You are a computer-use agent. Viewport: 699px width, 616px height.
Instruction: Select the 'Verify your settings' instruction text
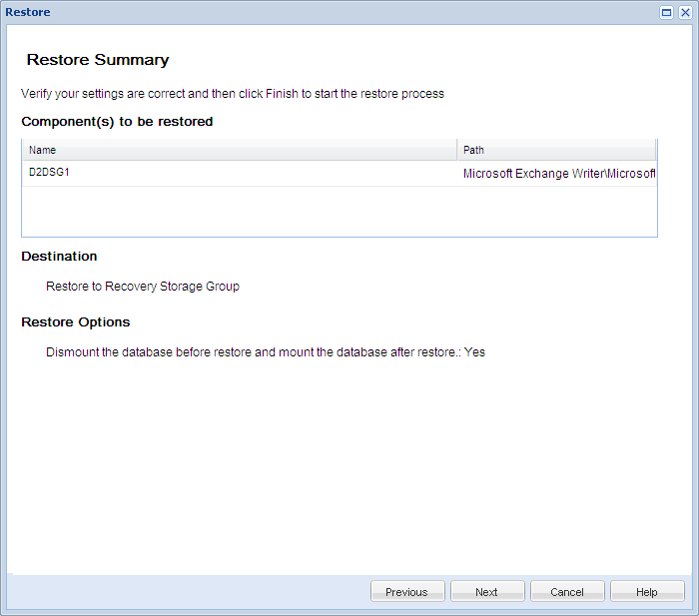[233, 94]
